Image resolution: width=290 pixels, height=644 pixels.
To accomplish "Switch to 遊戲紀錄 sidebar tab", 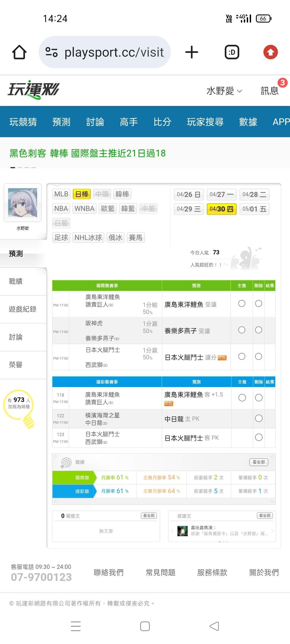I will point(23,309).
